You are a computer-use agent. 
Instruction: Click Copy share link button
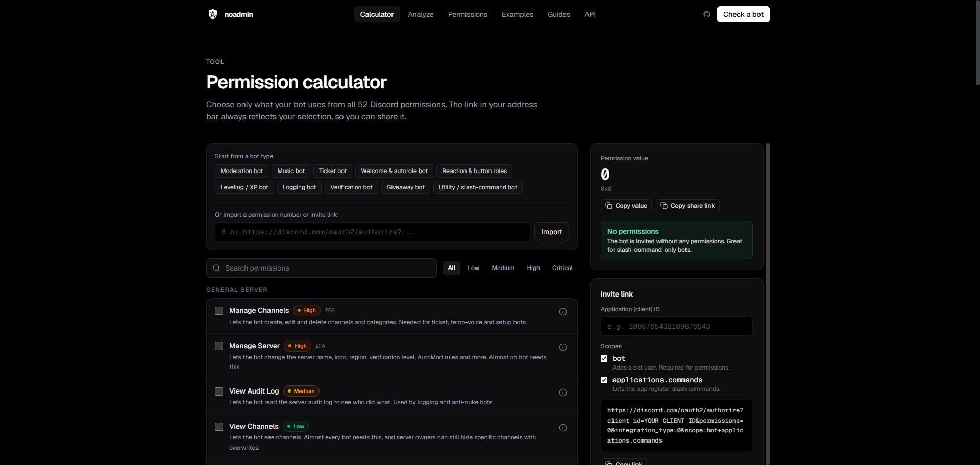(688, 206)
